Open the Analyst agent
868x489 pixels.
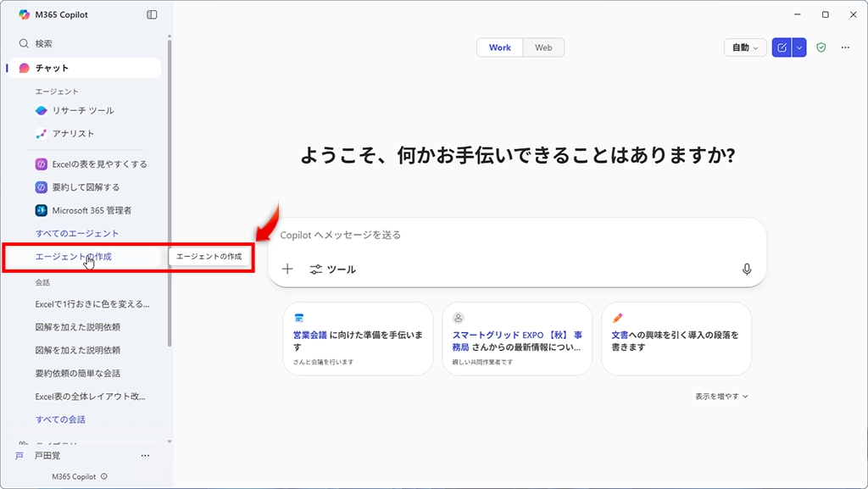click(x=73, y=133)
